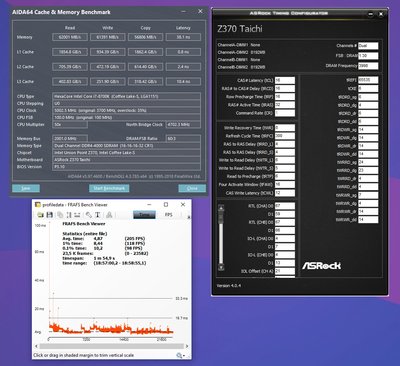Select the pencil edit tool icon
The width and height of the screenshot is (400, 366).
coord(88,215)
